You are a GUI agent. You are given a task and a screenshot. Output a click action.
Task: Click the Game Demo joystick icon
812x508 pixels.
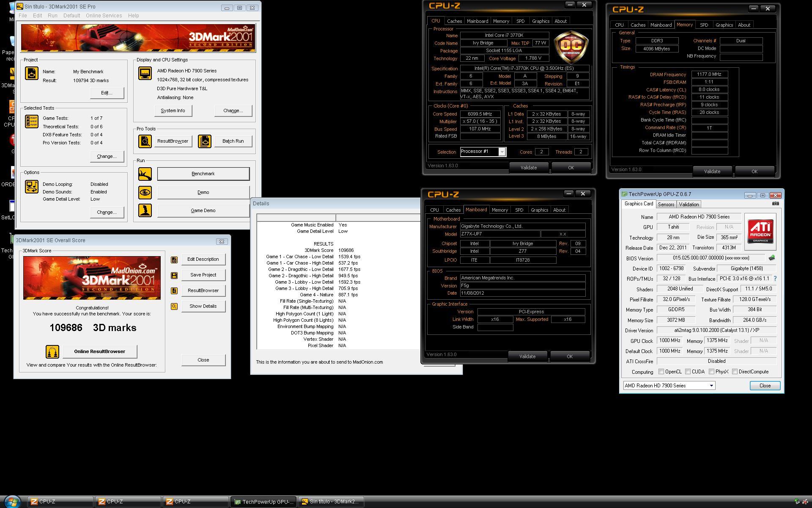(145, 210)
